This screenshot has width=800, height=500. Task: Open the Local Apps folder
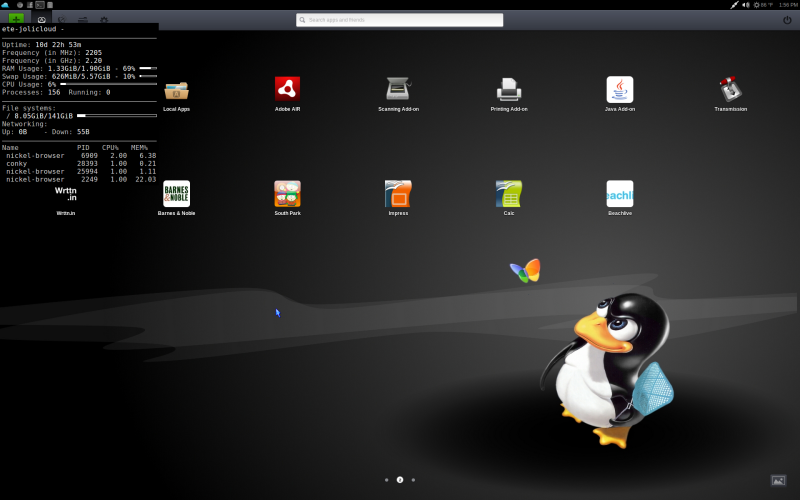click(177, 91)
